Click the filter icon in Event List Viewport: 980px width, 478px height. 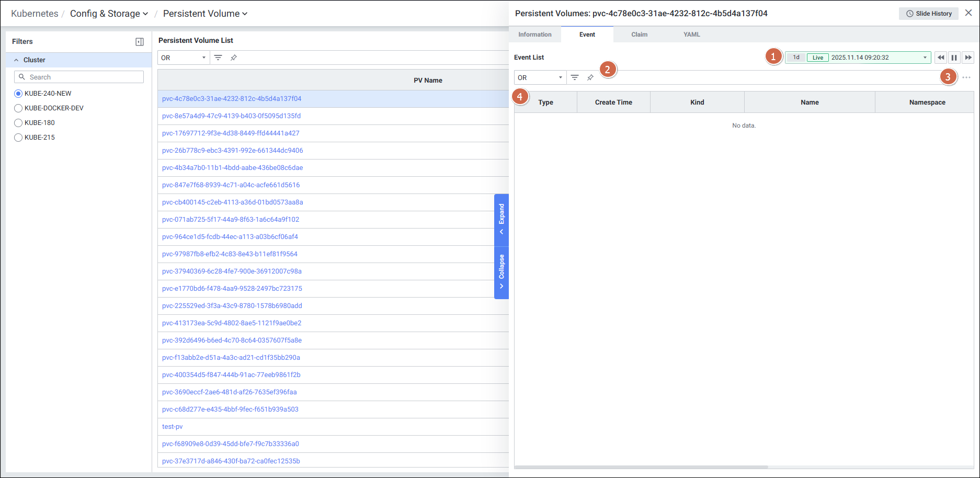click(575, 77)
